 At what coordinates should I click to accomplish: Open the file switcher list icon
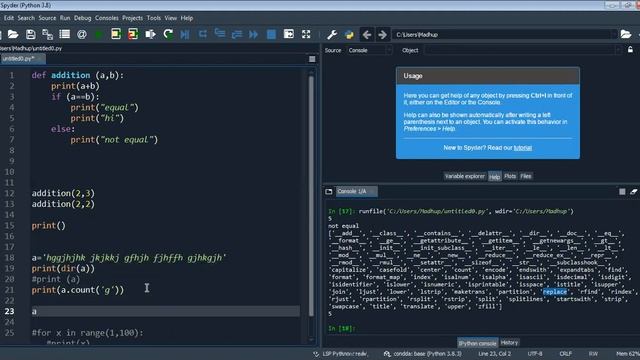click(64, 34)
